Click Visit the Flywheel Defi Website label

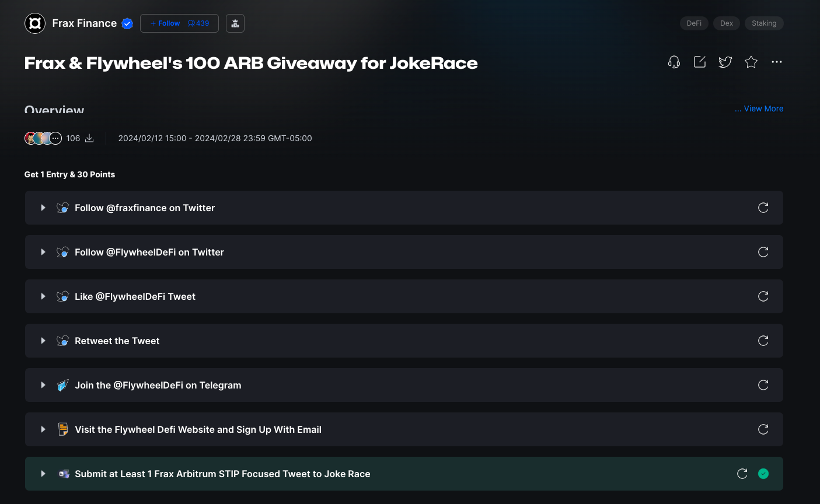198,429
